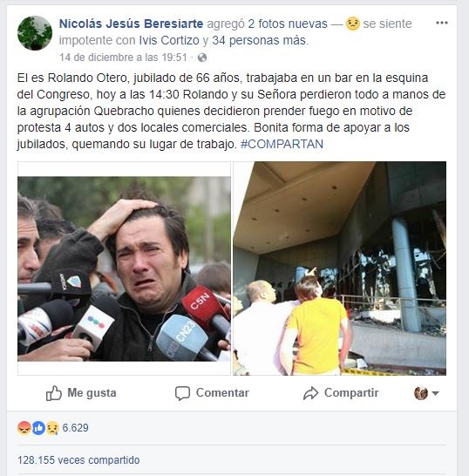The image size is (469, 476).
Task: Open the burned building photo thumbnail
Action: point(340,269)
